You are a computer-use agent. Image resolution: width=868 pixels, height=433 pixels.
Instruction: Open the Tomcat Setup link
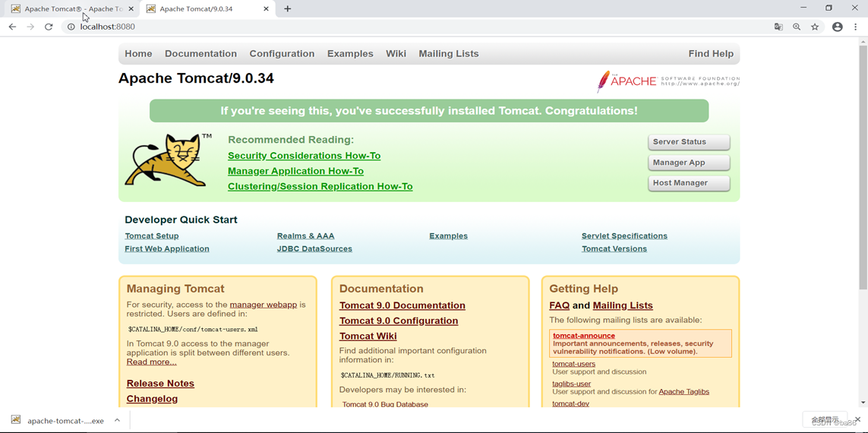[x=152, y=236]
